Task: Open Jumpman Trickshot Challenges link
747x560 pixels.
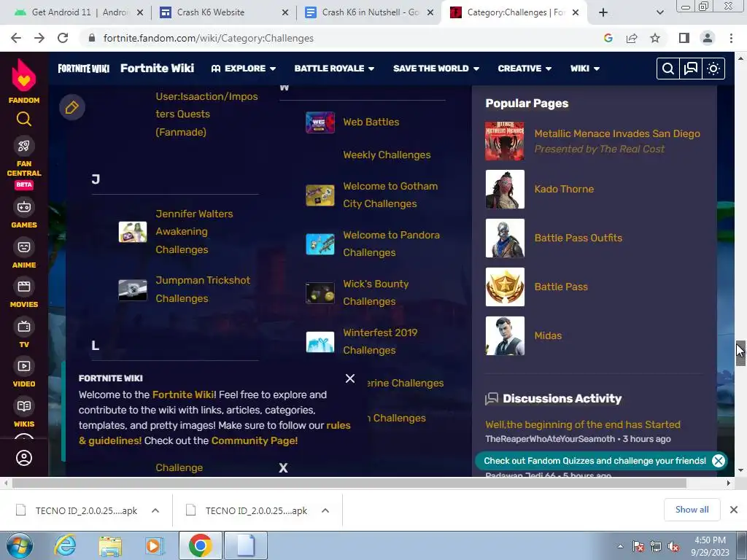Action: click(x=203, y=289)
